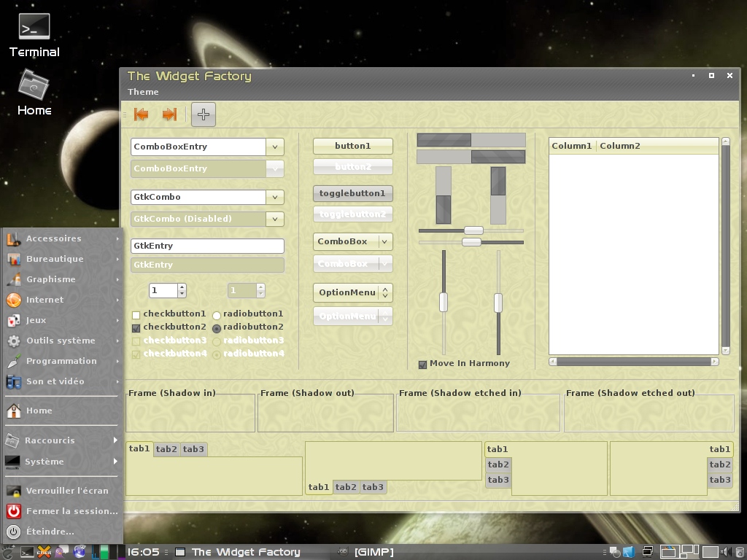Toggle togglebutton1

pos(352,193)
